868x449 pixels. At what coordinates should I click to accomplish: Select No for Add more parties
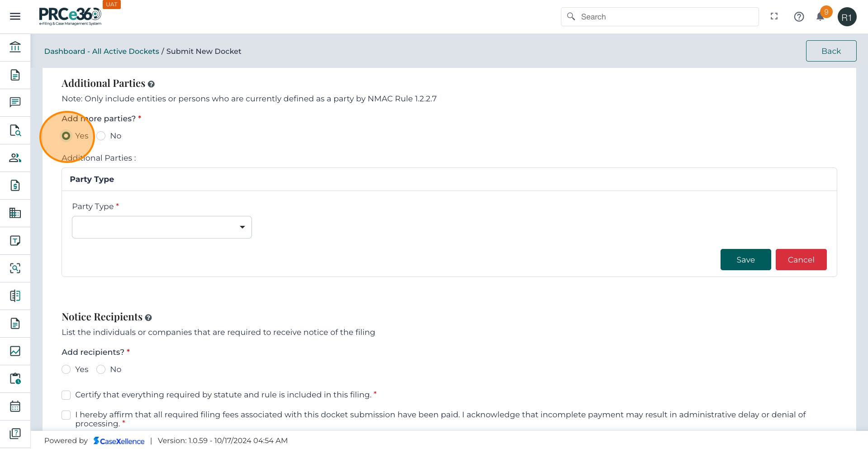coord(101,136)
